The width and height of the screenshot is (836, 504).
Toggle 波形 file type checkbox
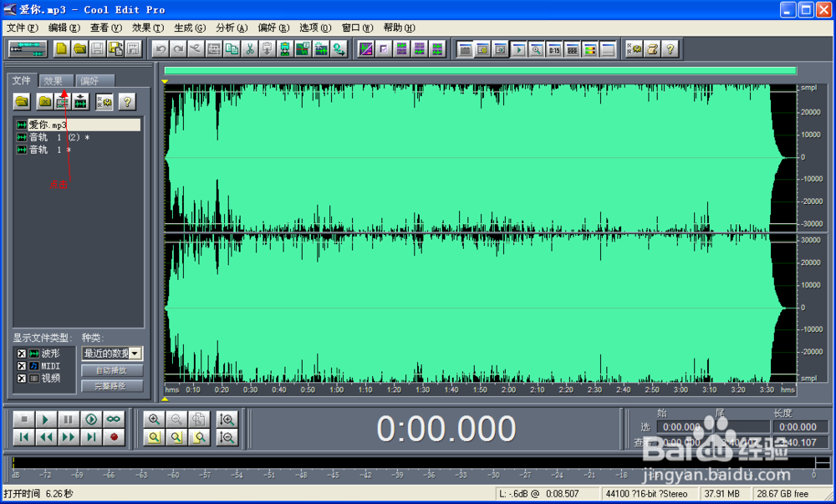(x=22, y=354)
